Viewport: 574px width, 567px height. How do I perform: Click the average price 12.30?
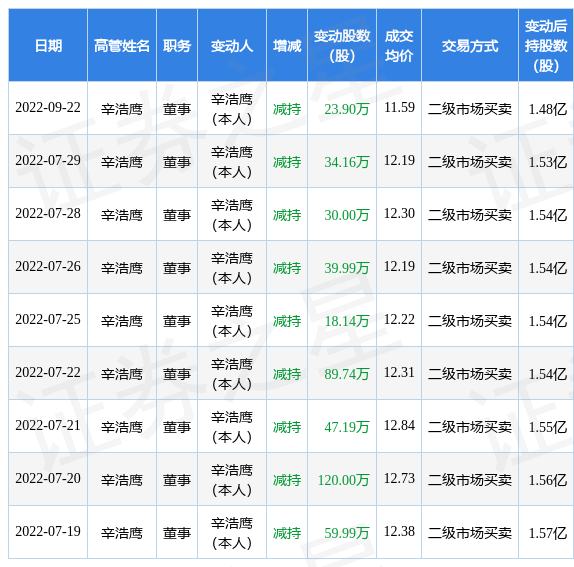tap(399, 213)
